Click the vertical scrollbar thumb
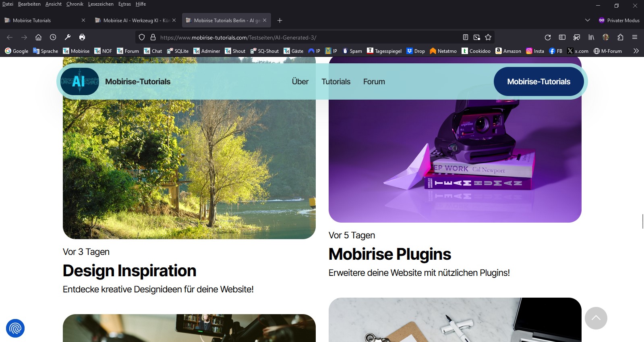644x342 pixels. pyautogui.click(x=642, y=221)
